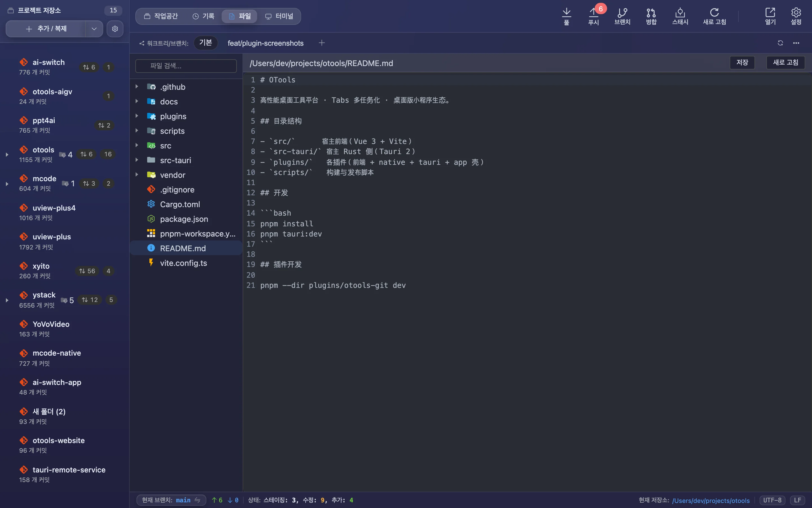The width and height of the screenshot is (812, 508).
Task: Click the LF line ending indicator
Action: 797,500
